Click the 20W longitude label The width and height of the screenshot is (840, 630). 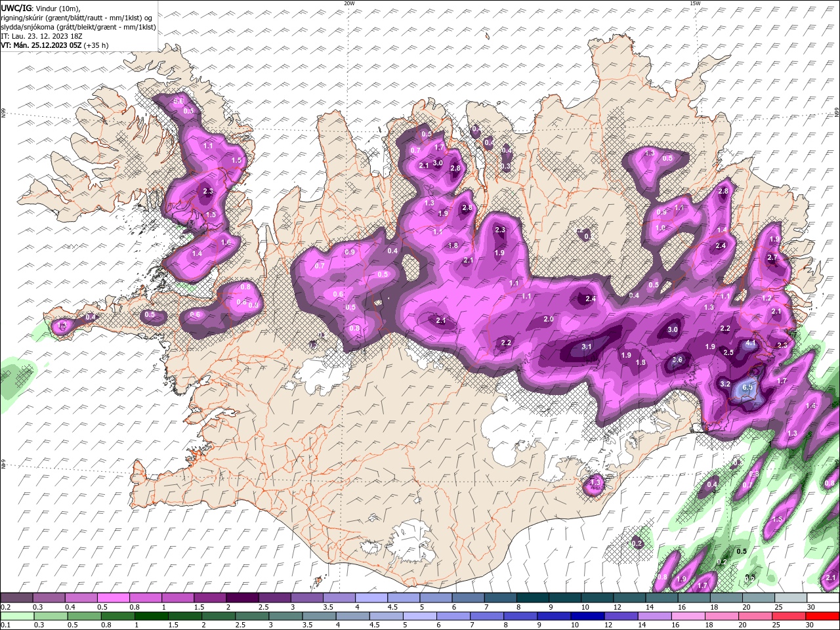[x=349, y=3]
